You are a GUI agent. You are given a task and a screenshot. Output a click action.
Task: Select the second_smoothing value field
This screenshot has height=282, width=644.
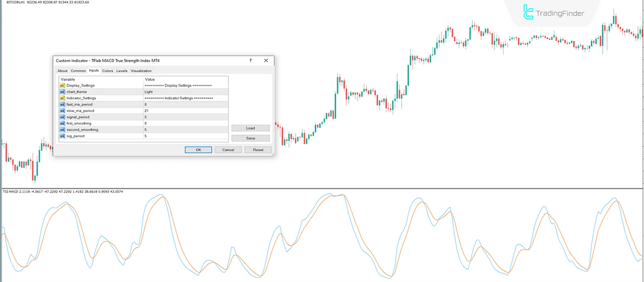click(x=185, y=130)
